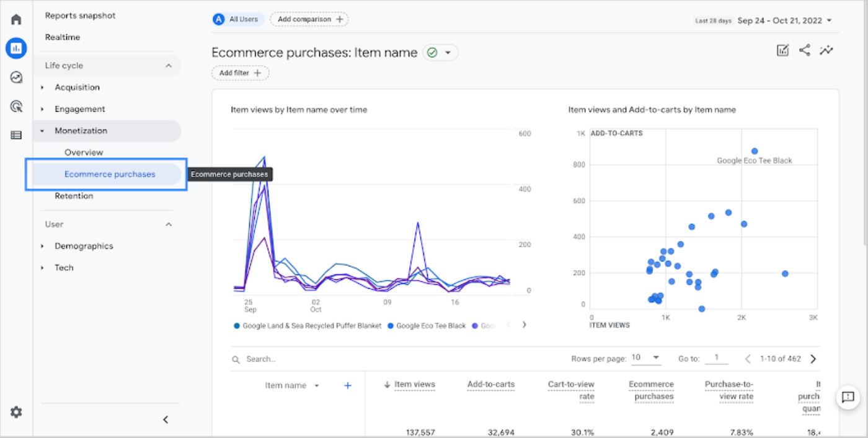Viewport: 868px width, 438px height.
Task: Click the 137,557 item views total
Action: [420, 432]
